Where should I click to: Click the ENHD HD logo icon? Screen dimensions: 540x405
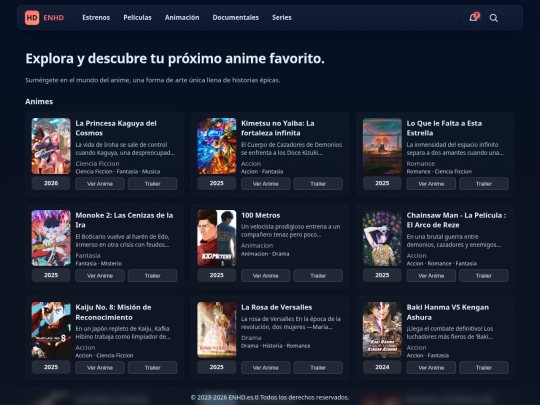click(x=32, y=18)
